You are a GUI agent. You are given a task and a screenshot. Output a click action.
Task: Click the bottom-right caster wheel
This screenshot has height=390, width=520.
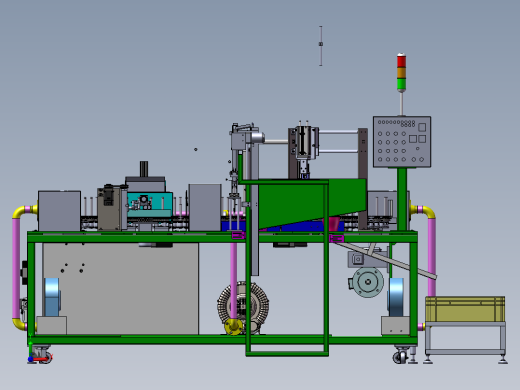coord(400,356)
